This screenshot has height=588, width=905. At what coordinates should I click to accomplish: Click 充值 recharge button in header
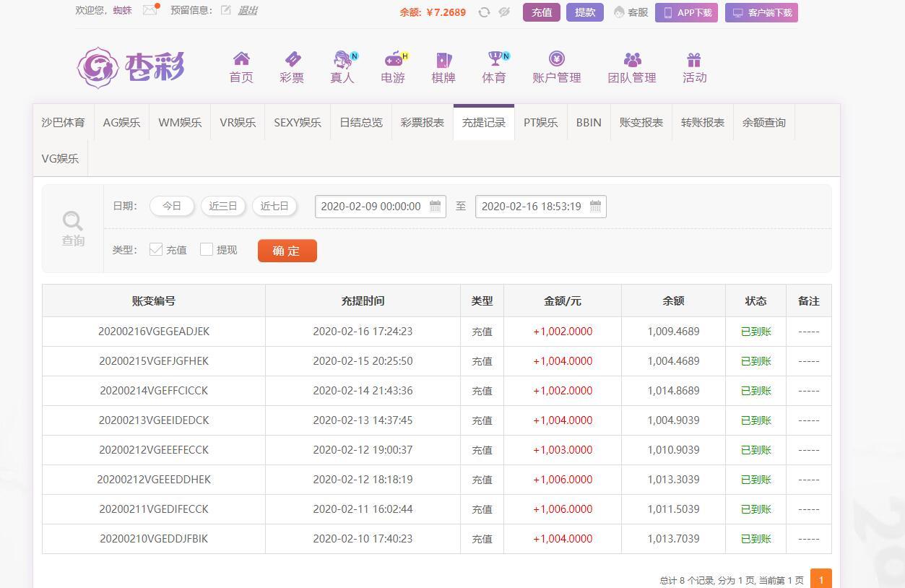tap(542, 12)
